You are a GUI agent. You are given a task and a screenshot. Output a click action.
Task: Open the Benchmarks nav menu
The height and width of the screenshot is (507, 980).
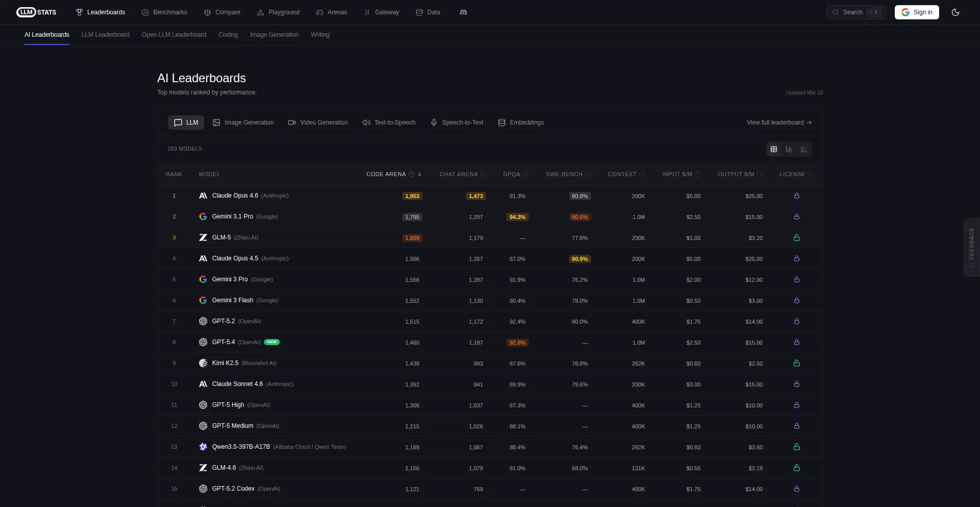(164, 12)
